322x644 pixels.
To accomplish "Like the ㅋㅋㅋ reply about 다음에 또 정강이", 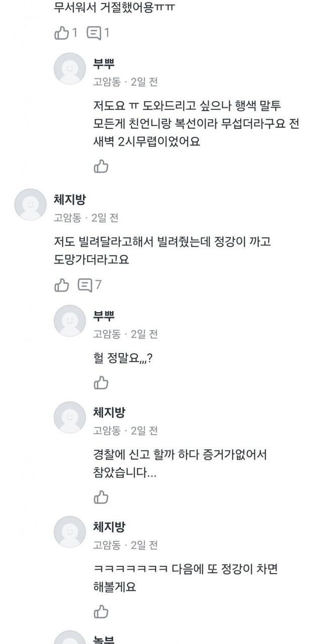I will pos(101,611).
